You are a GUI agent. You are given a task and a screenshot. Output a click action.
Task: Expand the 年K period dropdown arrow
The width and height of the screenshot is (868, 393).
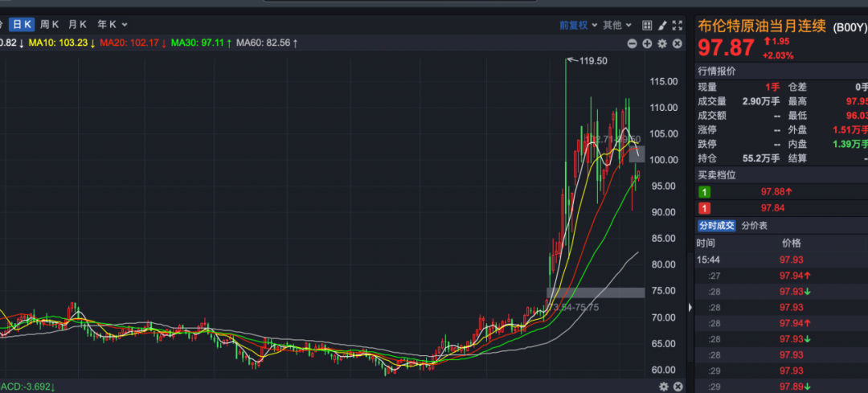pyautogui.click(x=125, y=24)
